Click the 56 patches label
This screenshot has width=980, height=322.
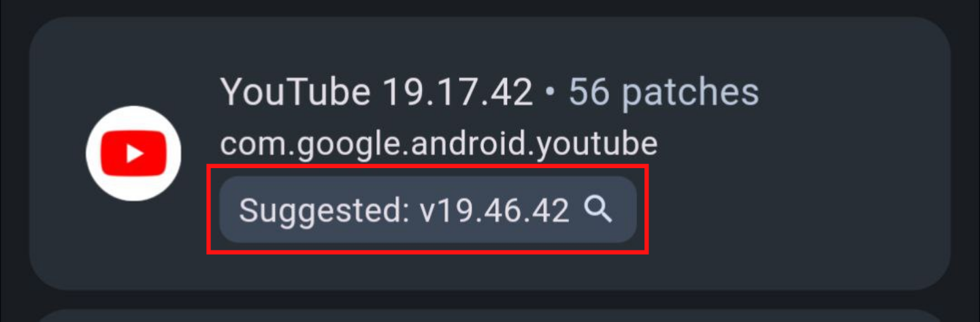[x=664, y=92]
